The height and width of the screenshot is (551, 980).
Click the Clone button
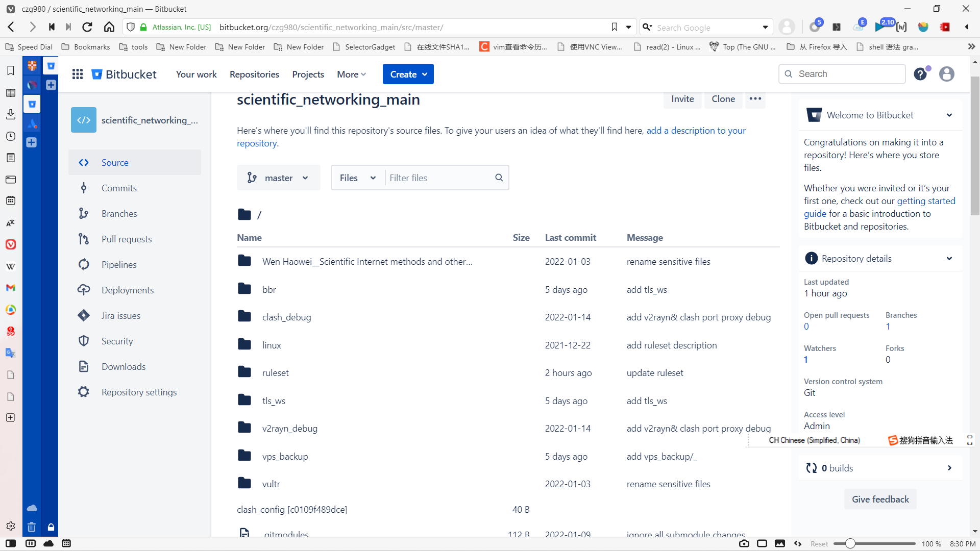coord(723,98)
